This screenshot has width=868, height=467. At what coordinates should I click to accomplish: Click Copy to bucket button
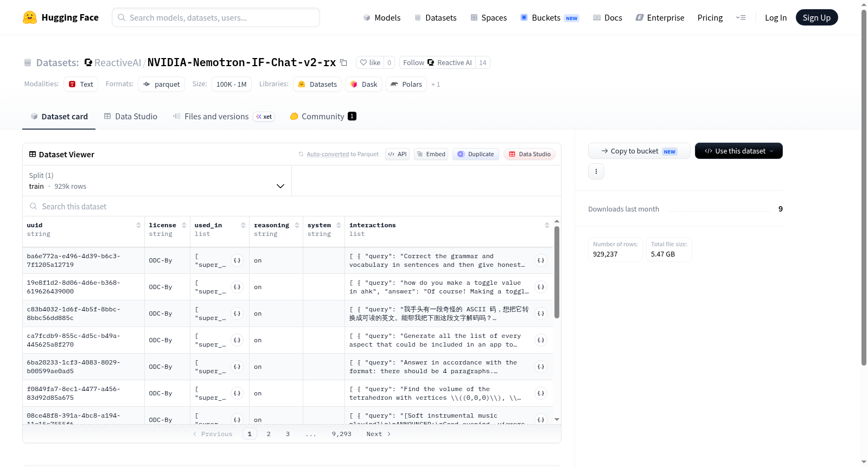639,151
